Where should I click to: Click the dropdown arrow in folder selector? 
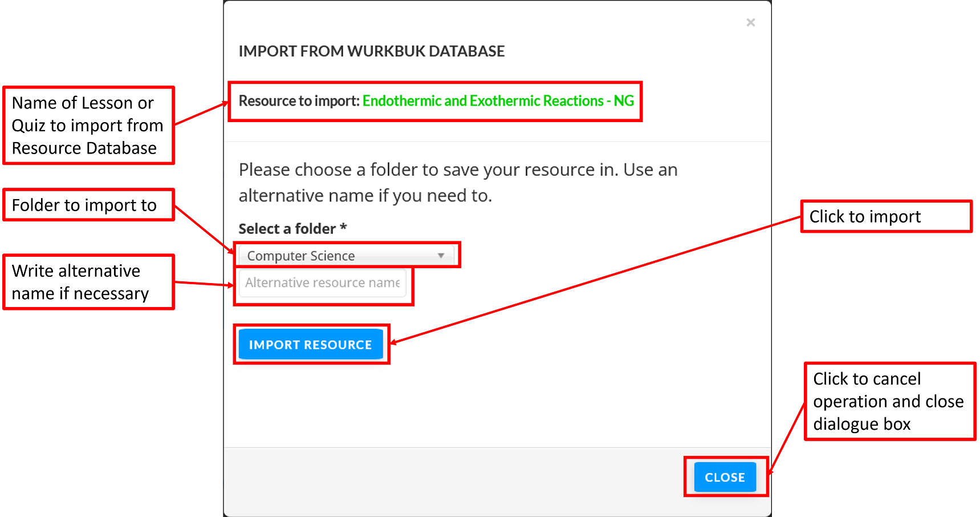(x=441, y=256)
